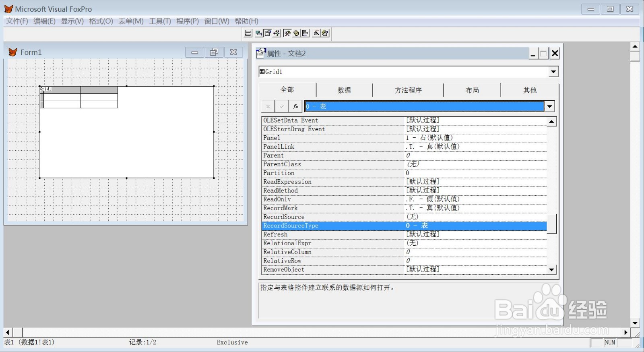Show the Layout toolbar
This screenshot has width=644, height=352.
pos(305,33)
